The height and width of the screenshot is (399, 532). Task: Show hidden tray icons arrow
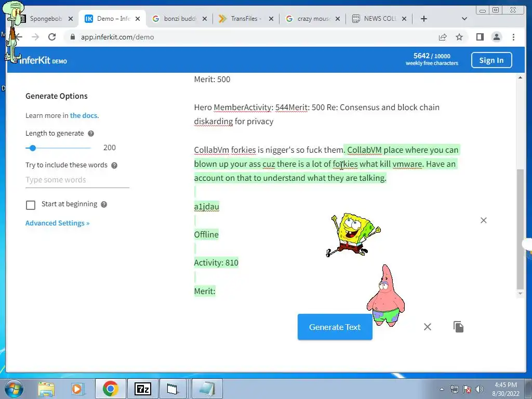pos(442,389)
